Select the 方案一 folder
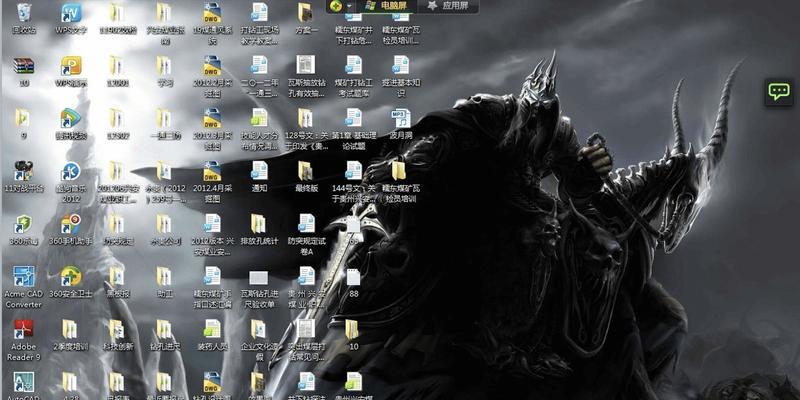This screenshot has width=800, height=400. tap(306, 19)
